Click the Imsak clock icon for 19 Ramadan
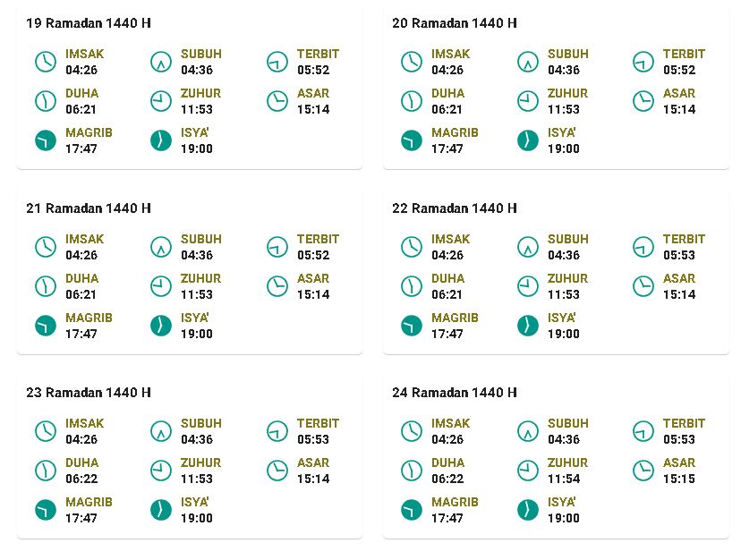This screenshot has height=560, width=741. [46, 62]
